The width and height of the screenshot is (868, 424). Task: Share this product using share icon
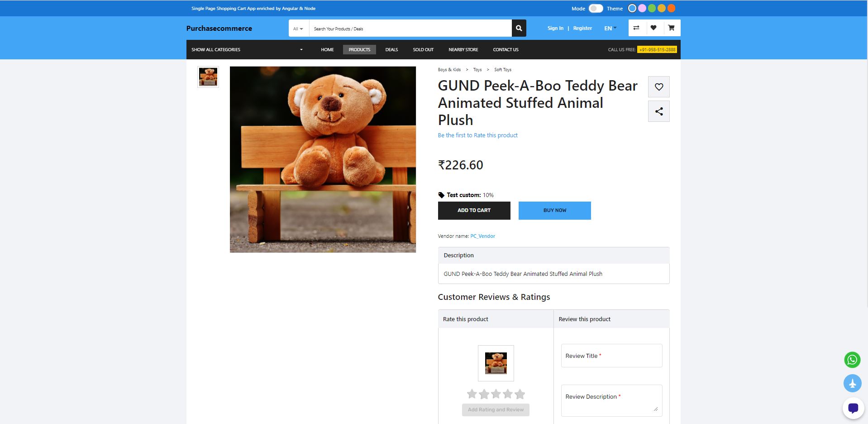coord(659,111)
